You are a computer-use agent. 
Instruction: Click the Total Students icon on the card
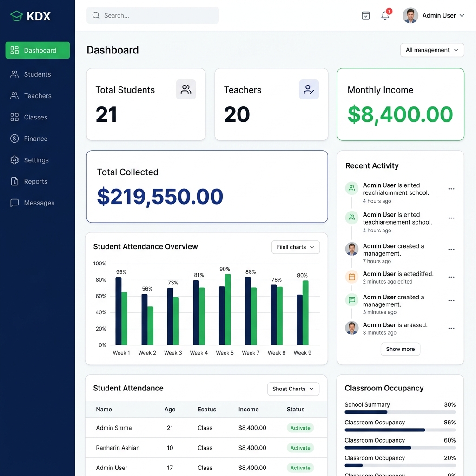coord(186,89)
